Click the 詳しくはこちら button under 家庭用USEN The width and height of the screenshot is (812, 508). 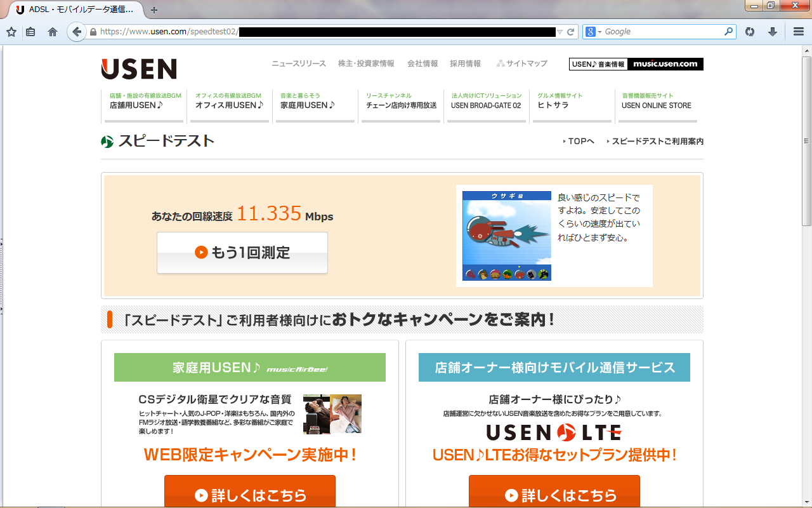pyautogui.click(x=250, y=494)
